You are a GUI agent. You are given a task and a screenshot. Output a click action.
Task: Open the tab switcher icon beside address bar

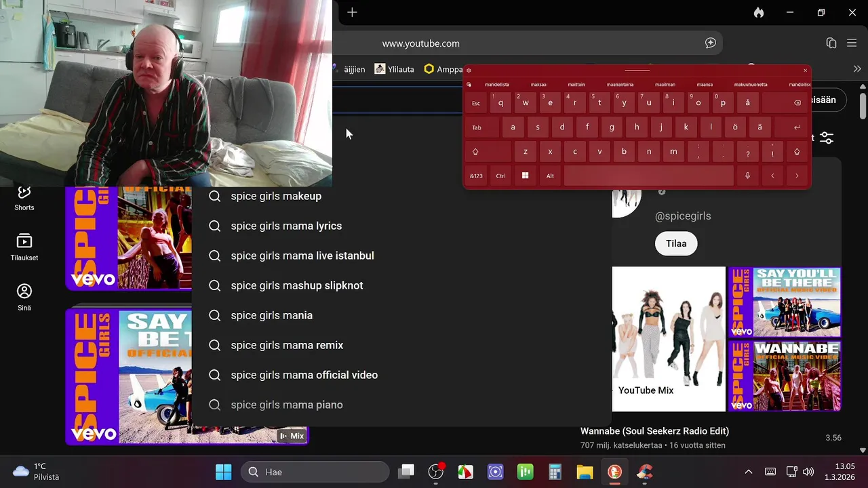click(x=831, y=43)
